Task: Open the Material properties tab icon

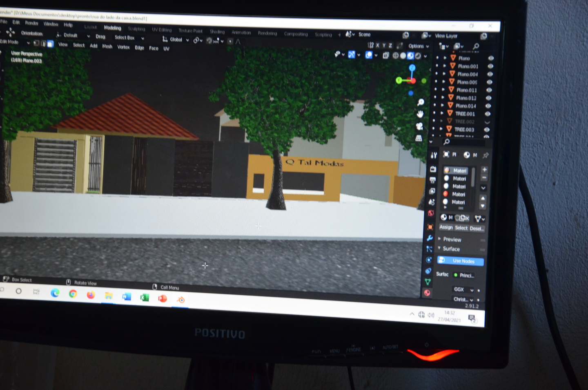Action: click(427, 293)
